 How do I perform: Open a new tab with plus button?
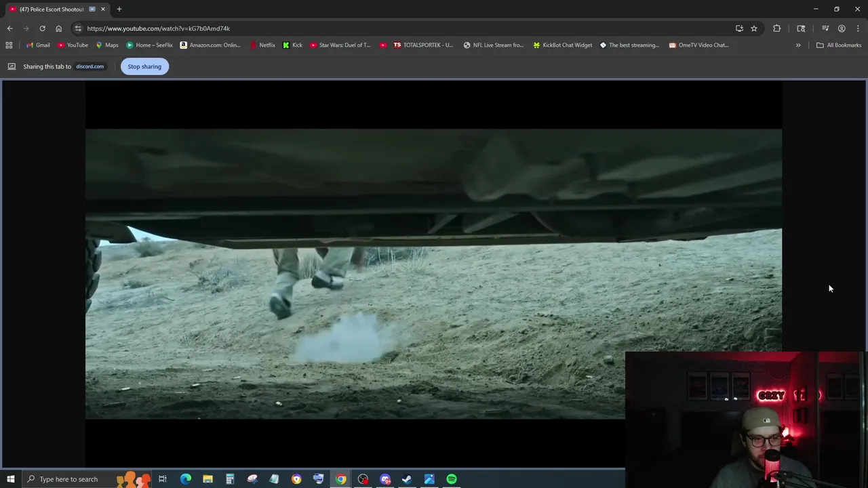point(119,9)
